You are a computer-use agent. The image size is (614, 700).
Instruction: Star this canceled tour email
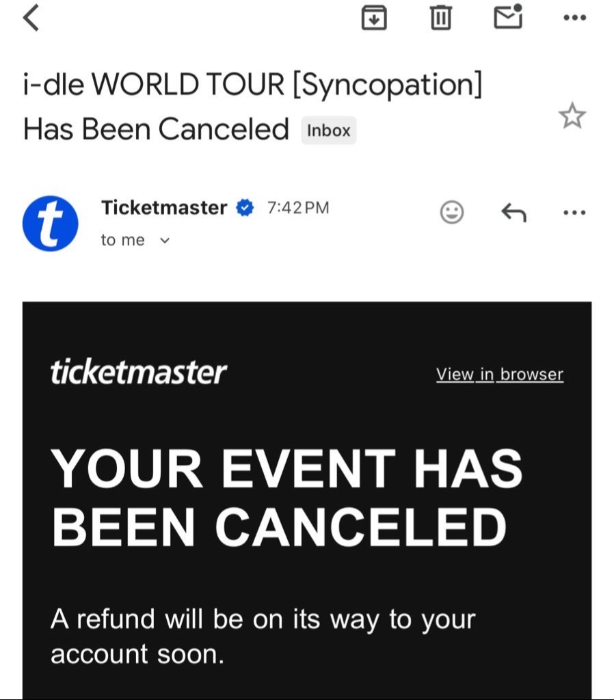pos(572,116)
